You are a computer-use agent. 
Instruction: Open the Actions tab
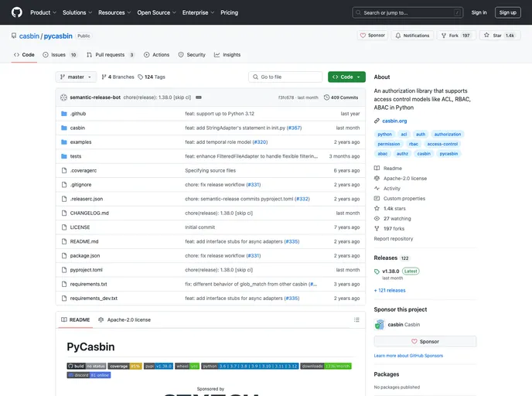coord(157,55)
